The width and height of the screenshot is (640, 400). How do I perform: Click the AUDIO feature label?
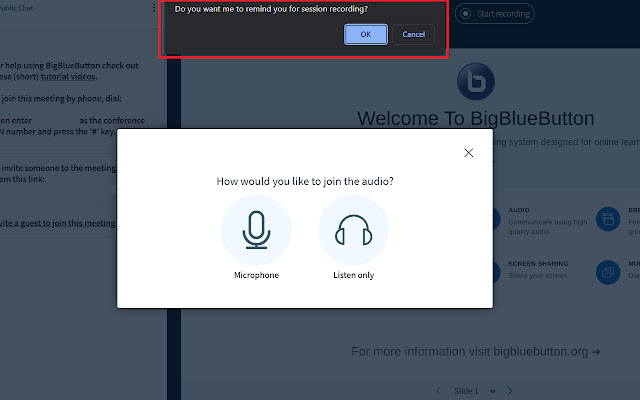tap(519, 210)
